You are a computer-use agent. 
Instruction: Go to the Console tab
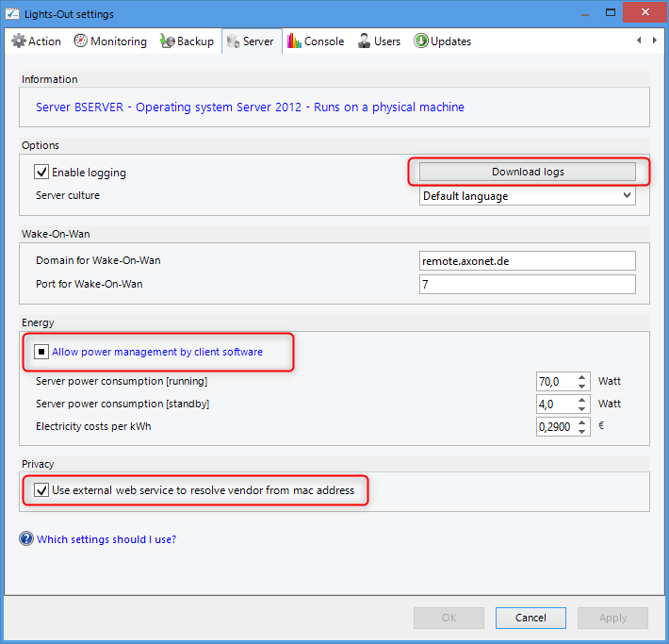tap(316, 41)
